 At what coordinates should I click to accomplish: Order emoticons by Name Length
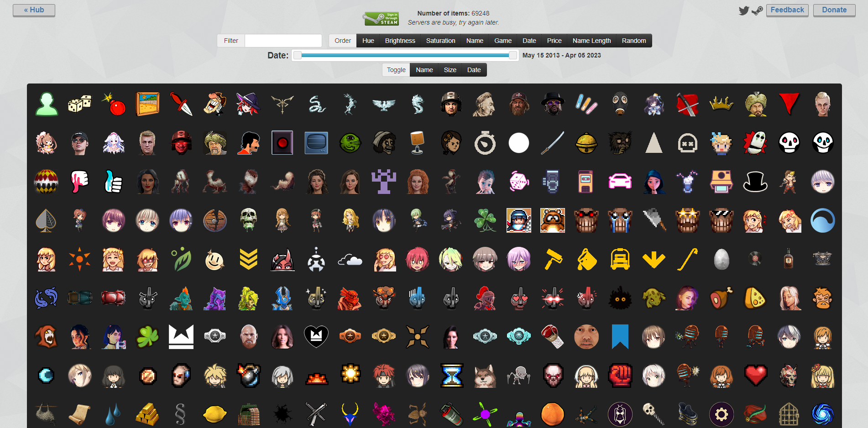(592, 41)
